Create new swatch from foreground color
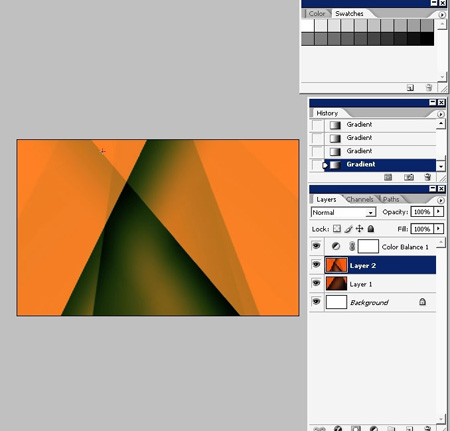 coord(410,88)
